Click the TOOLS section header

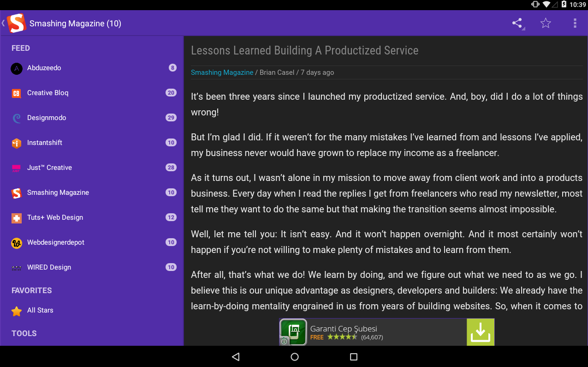click(24, 333)
